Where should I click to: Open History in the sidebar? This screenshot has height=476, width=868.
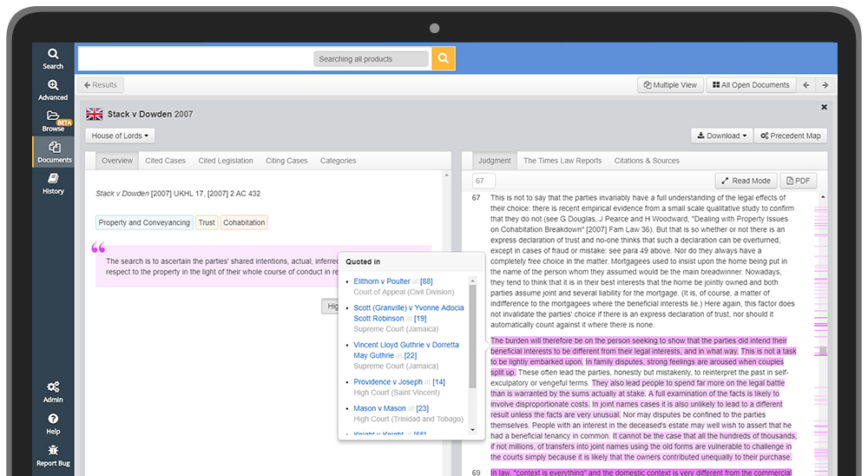tap(53, 183)
